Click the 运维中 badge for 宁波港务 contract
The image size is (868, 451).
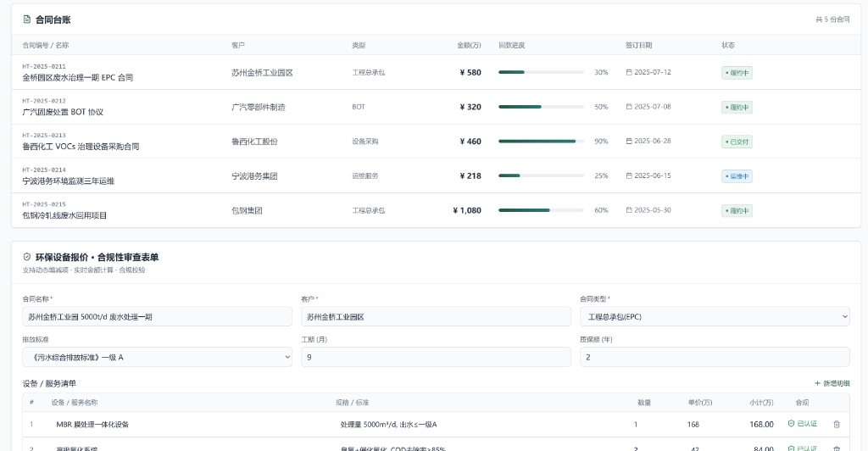point(737,176)
